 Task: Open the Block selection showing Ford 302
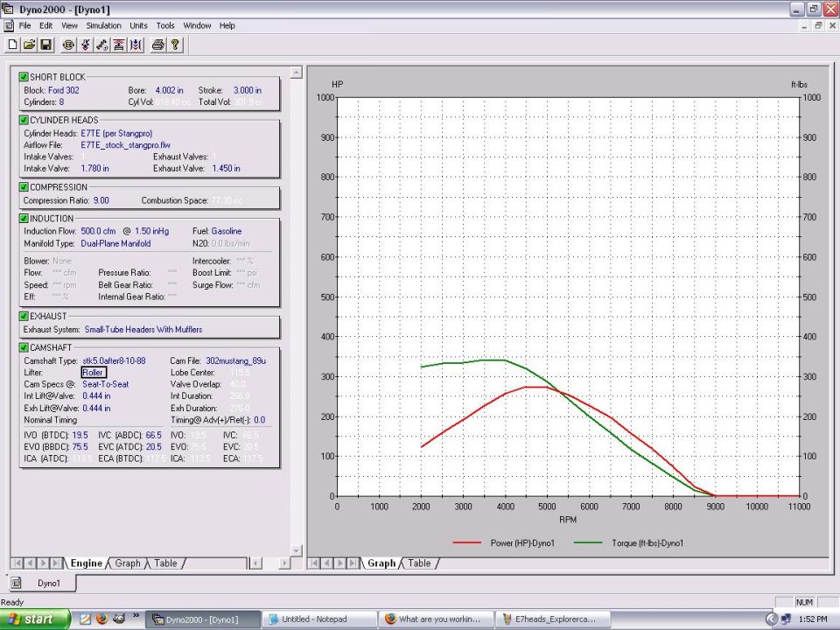point(64,90)
